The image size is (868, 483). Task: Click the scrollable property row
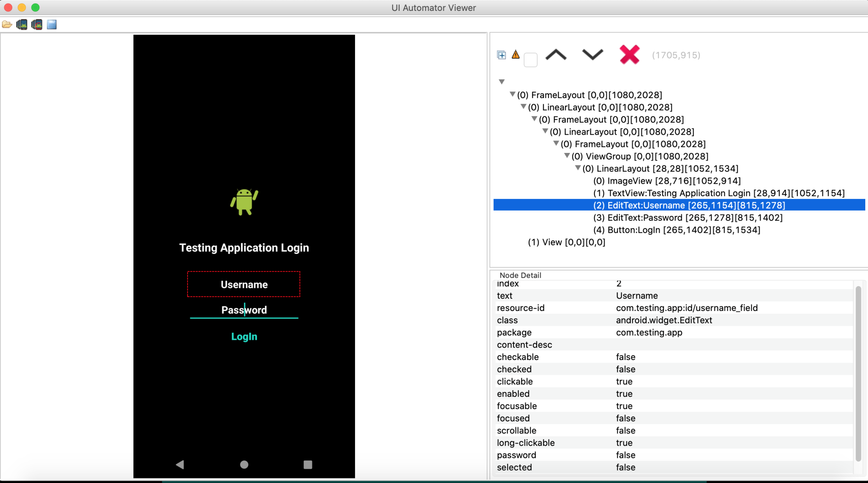point(674,430)
